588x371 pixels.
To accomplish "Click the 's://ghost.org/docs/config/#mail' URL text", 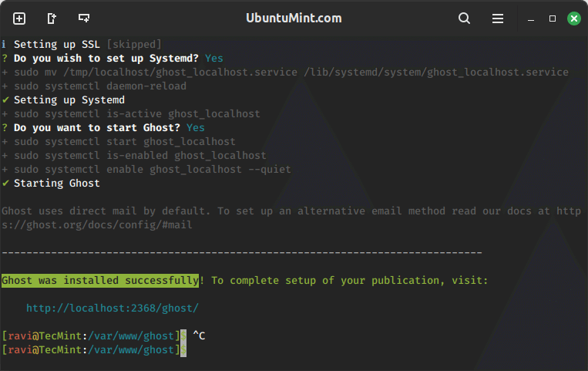I will coord(97,225).
